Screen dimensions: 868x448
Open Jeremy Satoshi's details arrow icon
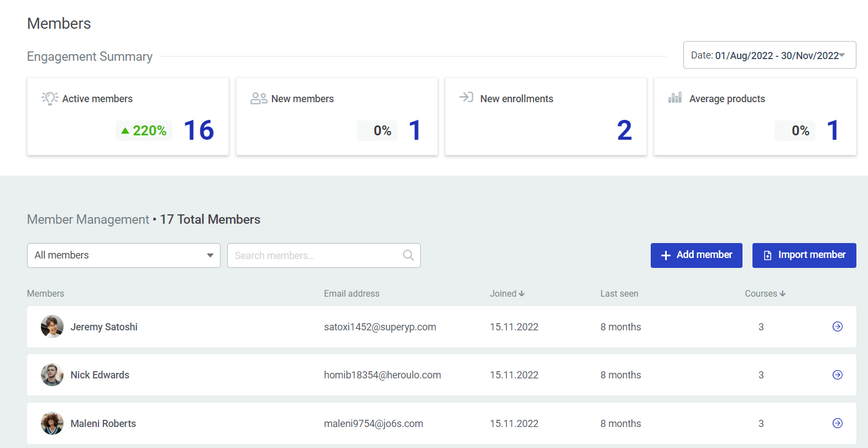pos(837,326)
